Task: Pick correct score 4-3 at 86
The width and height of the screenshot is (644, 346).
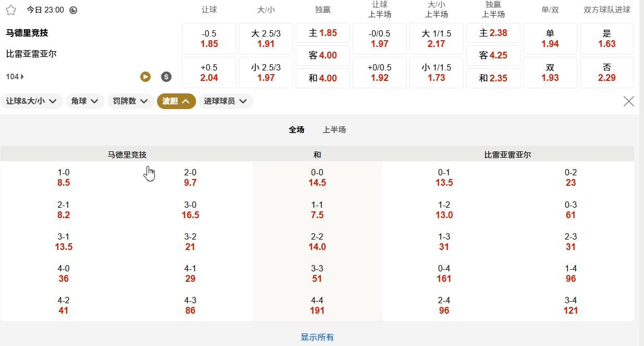Action: pyautogui.click(x=190, y=305)
